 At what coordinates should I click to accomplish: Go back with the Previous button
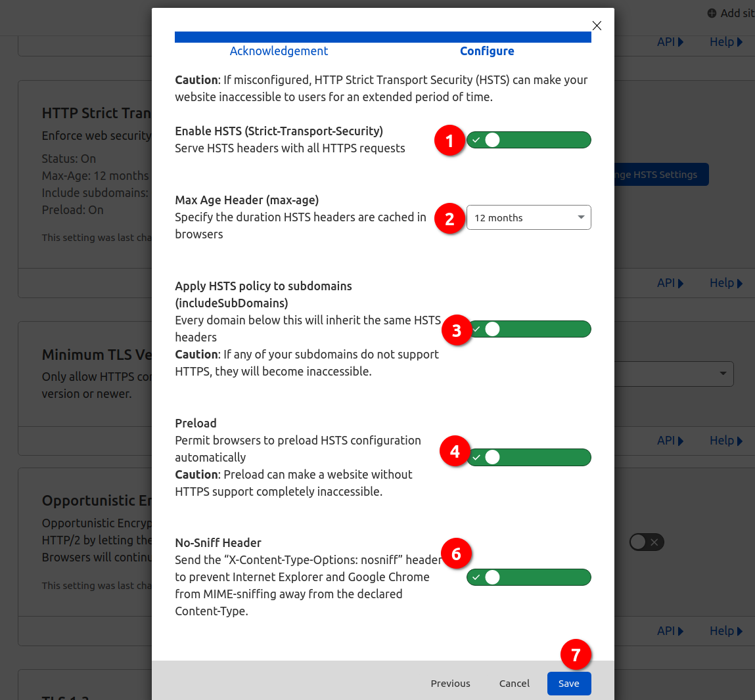(x=450, y=684)
